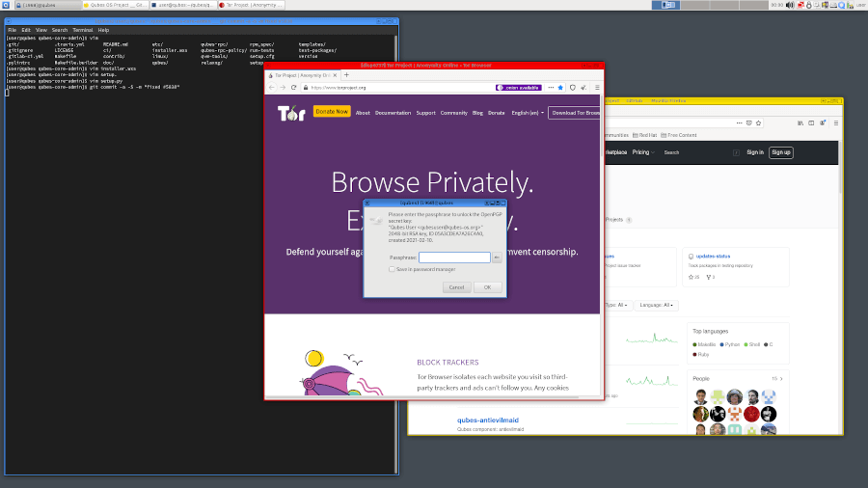This screenshot has width=868, height=488.
Task: Click the GitHub Search field
Action: (x=702, y=152)
